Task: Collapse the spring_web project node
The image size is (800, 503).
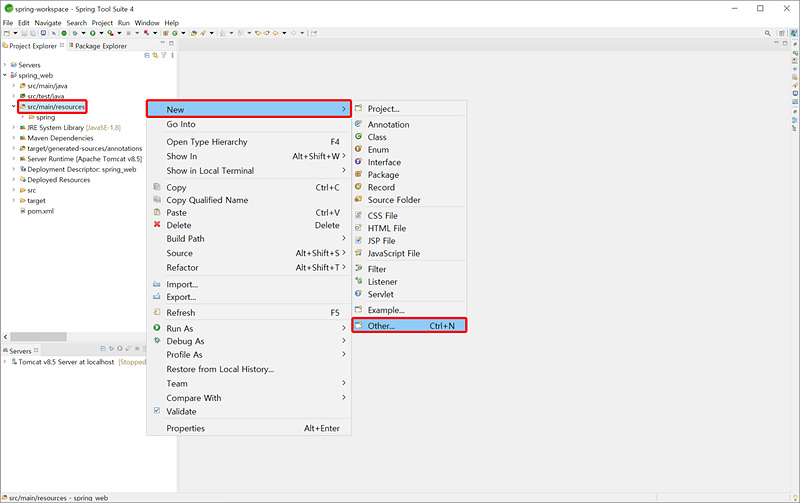Action: (5, 75)
